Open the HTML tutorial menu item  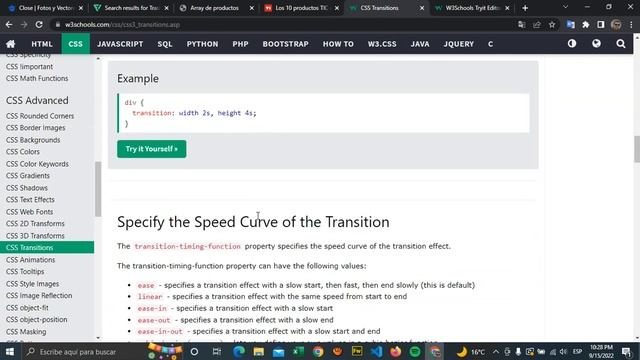click(x=42, y=44)
